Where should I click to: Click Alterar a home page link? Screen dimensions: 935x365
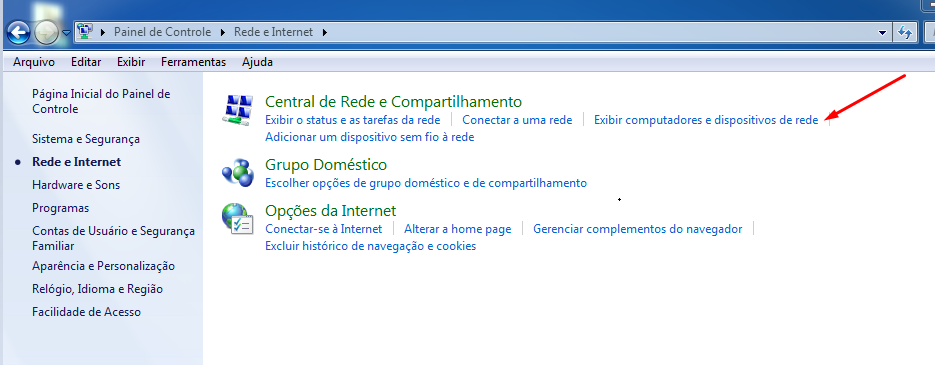457,229
